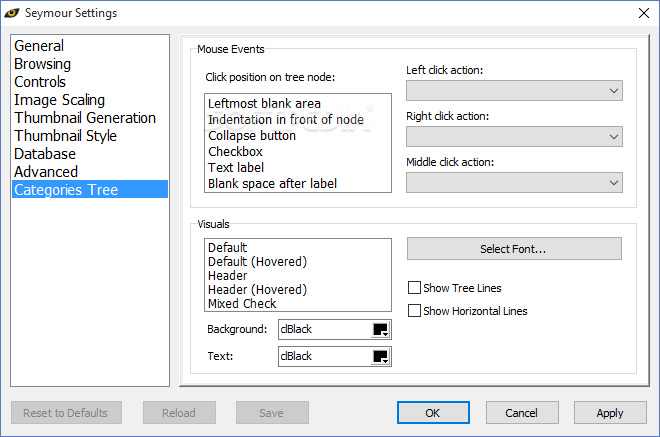This screenshot has width=660, height=437.
Task: Expand the Middle click action dropdown
Action: point(514,182)
